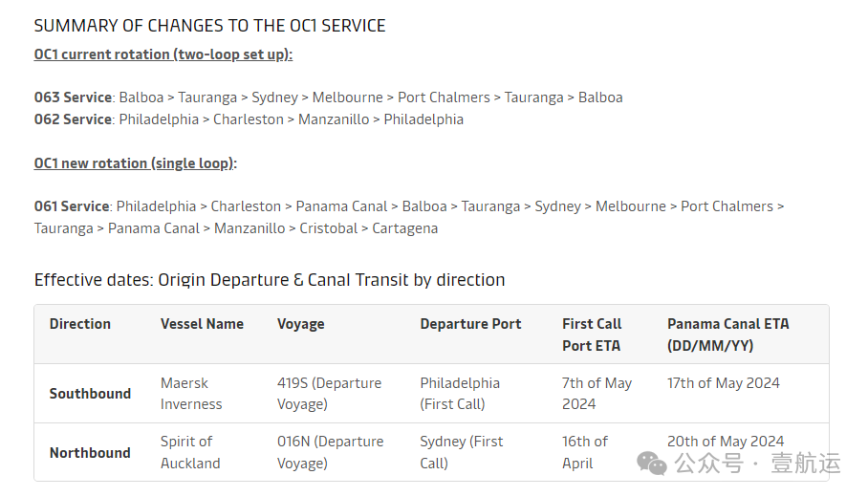868x497 pixels.
Task: Click the 'Spirit of Auckland' vessel cell
Action: pos(190,452)
